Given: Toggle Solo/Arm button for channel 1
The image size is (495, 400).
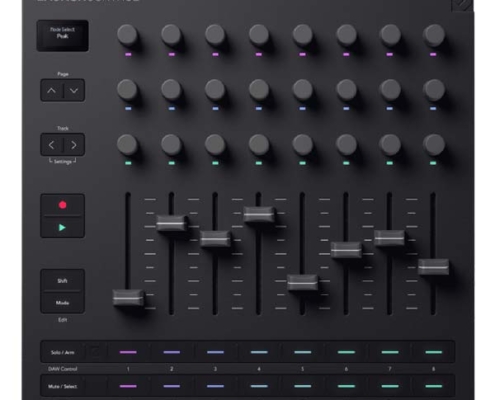Looking at the screenshot, I should [x=128, y=352].
